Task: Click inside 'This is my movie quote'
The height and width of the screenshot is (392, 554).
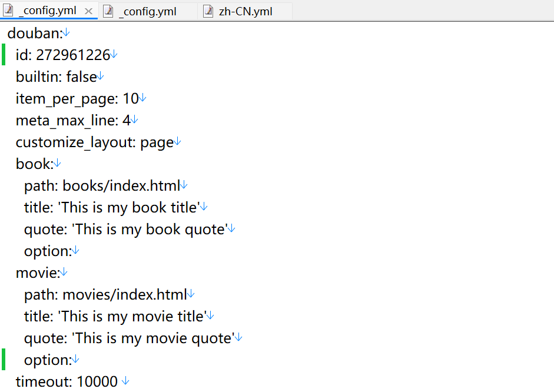Action: pos(153,338)
